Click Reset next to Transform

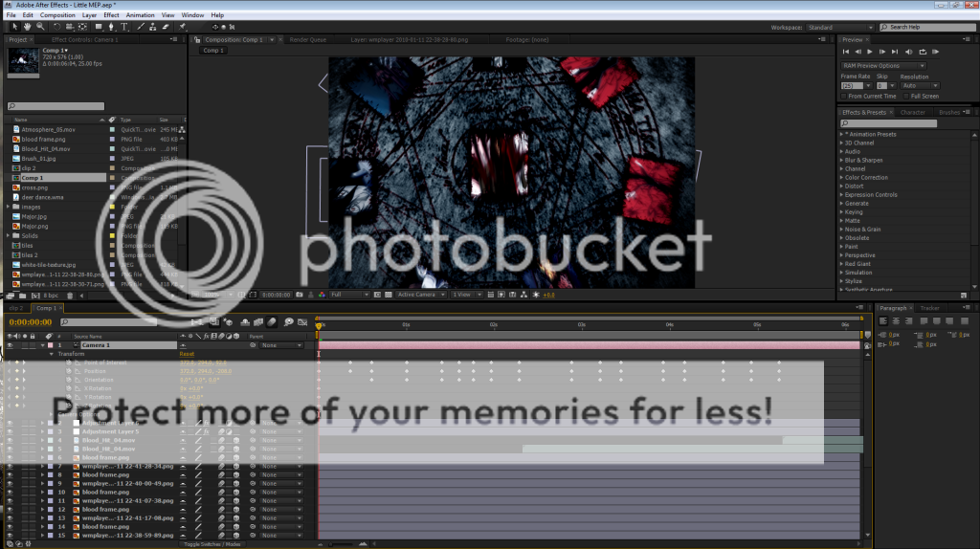click(x=187, y=354)
